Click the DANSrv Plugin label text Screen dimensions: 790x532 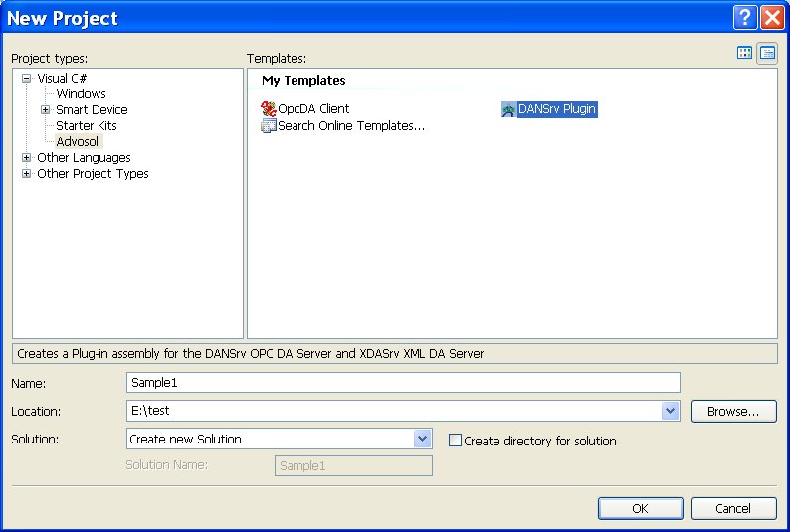coord(557,109)
